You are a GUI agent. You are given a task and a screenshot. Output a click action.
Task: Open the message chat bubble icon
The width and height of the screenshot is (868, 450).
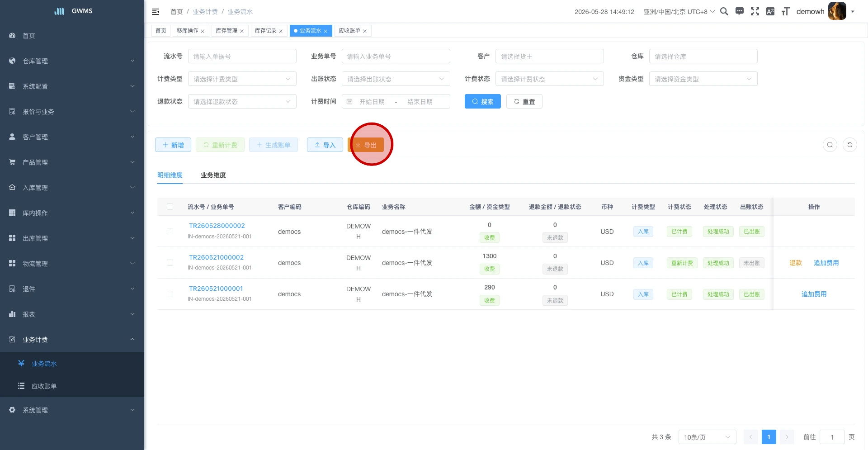pos(740,11)
